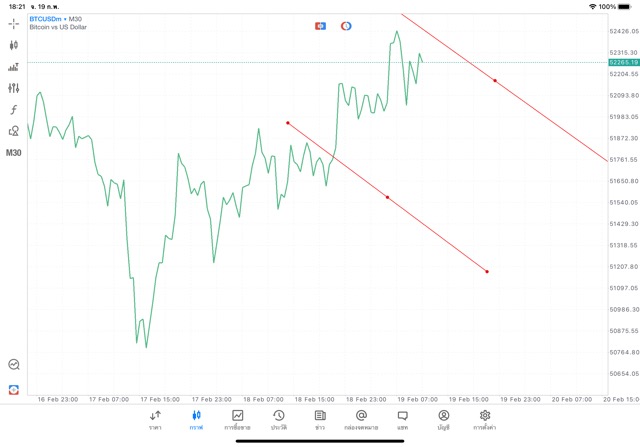
Task: Open the ประวัติ history tab
Action: (x=279, y=420)
